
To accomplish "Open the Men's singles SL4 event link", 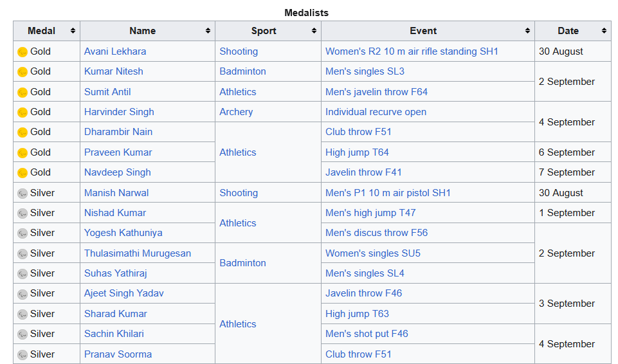I will (365, 273).
